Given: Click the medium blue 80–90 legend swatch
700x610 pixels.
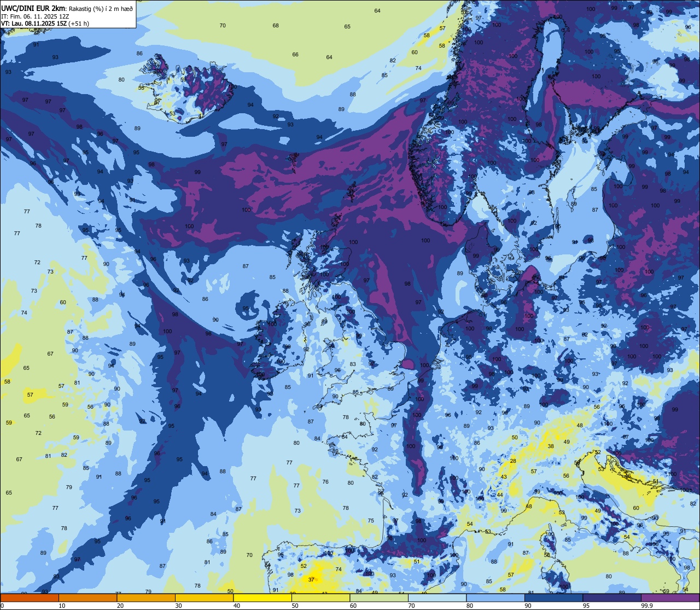Looking at the screenshot, I should pos(495,597).
